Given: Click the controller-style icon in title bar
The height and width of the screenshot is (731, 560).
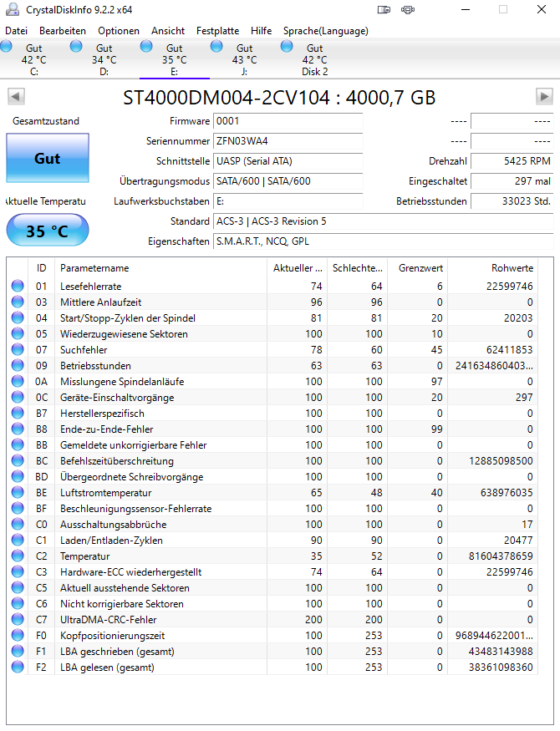Looking at the screenshot, I should [x=408, y=9].
